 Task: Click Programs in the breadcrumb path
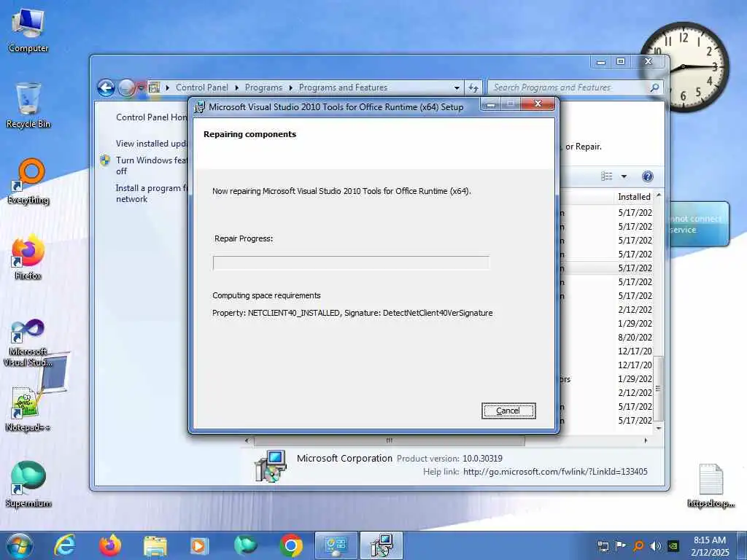(263, 87)
